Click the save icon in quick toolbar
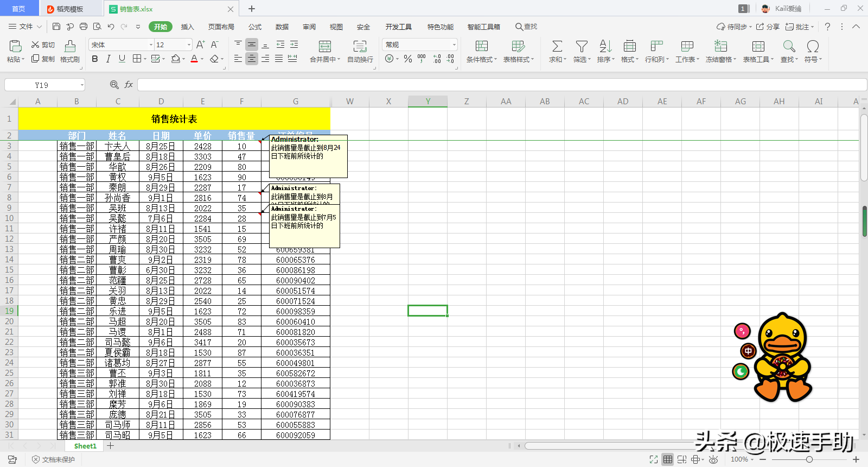 coord(56,27)
